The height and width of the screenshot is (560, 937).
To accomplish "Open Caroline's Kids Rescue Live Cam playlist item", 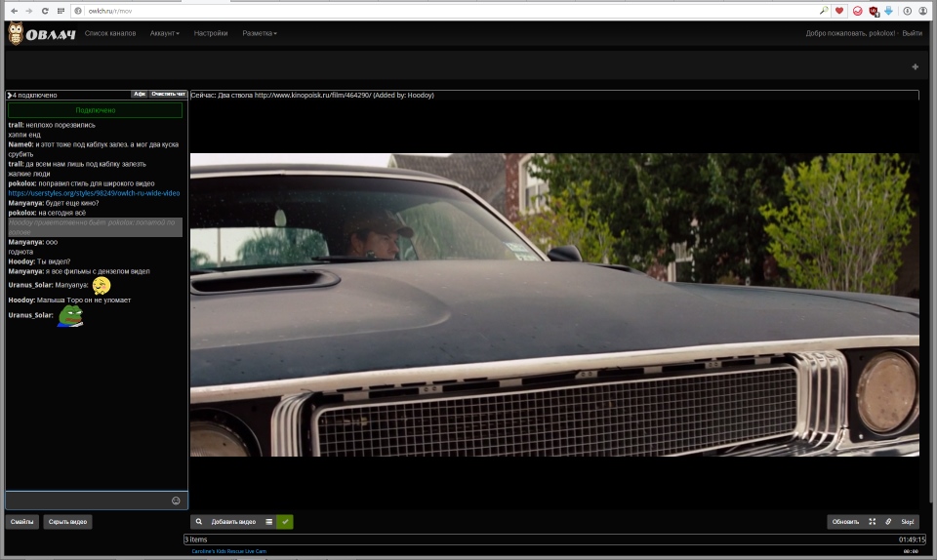I will pos(228,551).
